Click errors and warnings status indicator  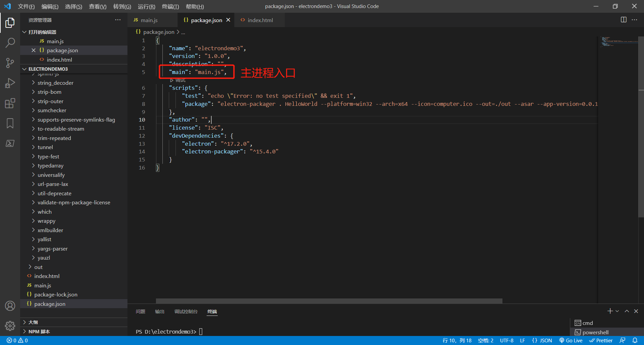point(17,341)
